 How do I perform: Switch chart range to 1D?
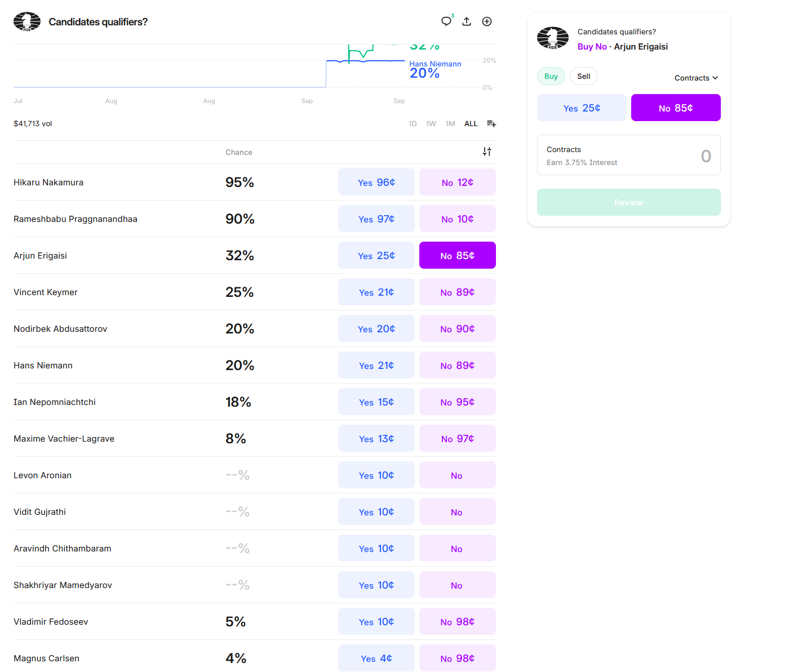click(413, 123)
